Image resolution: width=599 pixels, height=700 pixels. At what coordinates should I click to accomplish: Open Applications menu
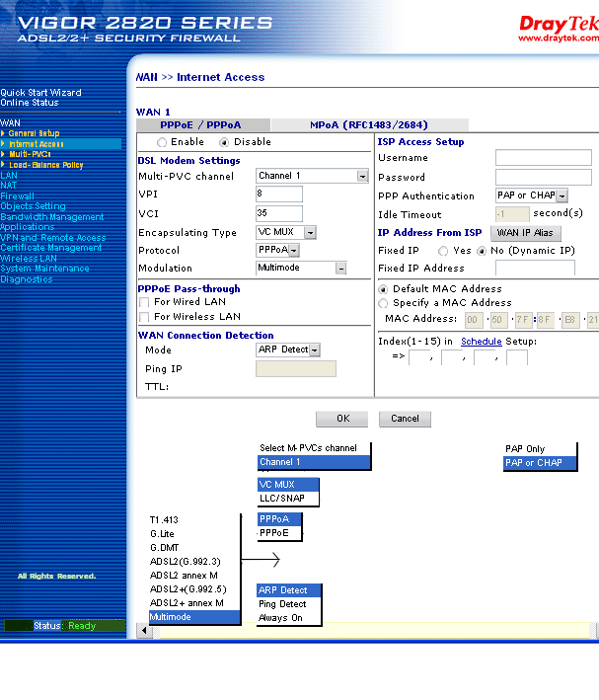tap(28, 227)
